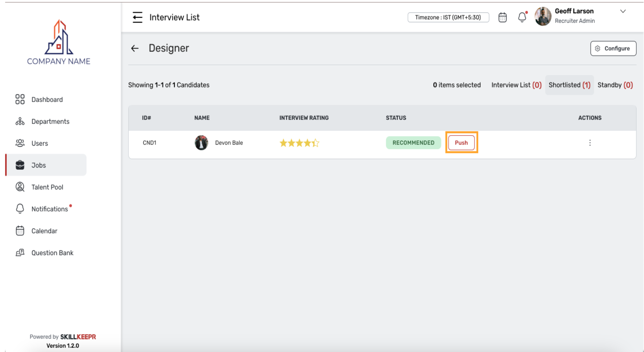Click Devon Bale's profile thumbnail

click(x=202, y=143)
